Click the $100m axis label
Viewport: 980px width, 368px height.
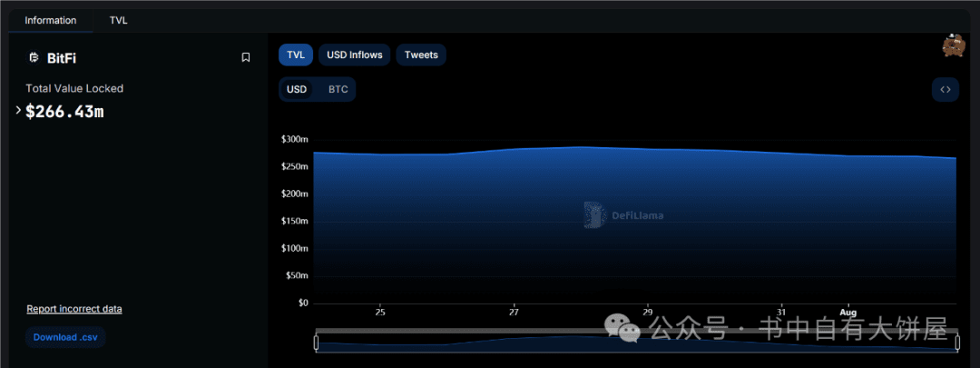tap(295, 248)
